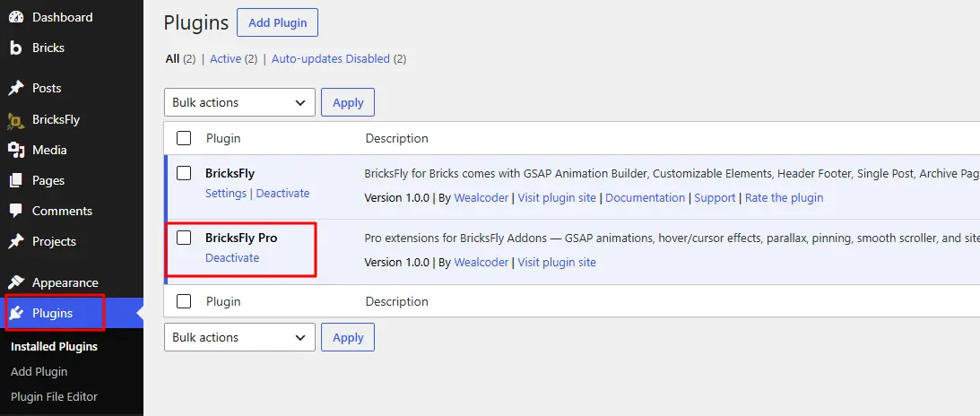The height and width of the screenshot is (416, 980).
Task: Open Installed Plugins submenu
Action: pyautogui.click(x=55, y=347)
